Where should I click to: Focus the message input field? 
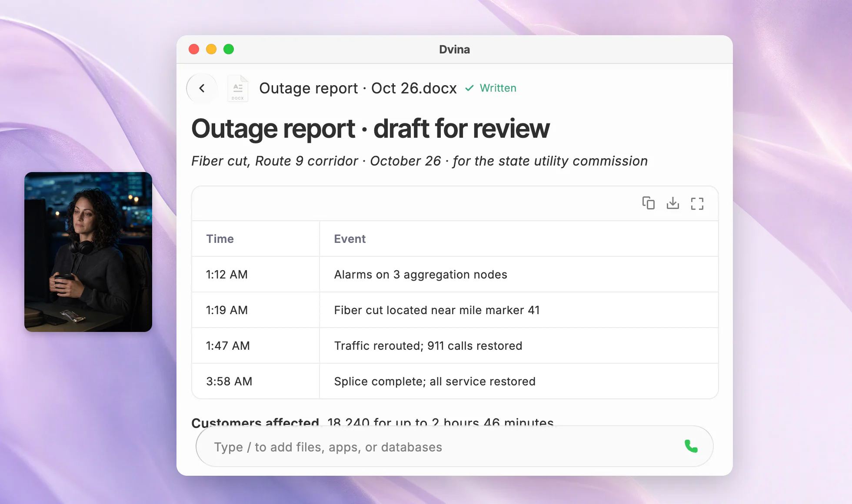[454, 446]
